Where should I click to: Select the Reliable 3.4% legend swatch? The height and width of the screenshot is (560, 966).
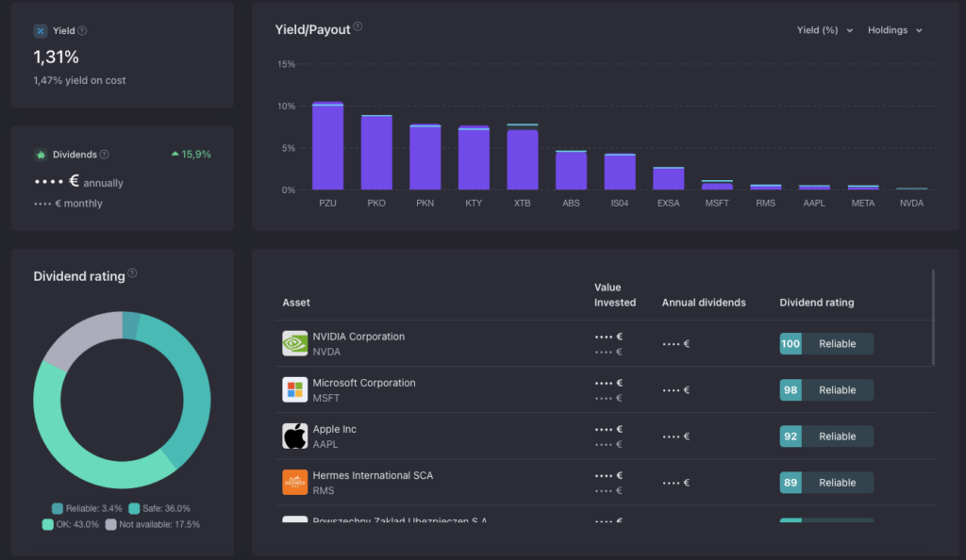[x=58, y=508]
